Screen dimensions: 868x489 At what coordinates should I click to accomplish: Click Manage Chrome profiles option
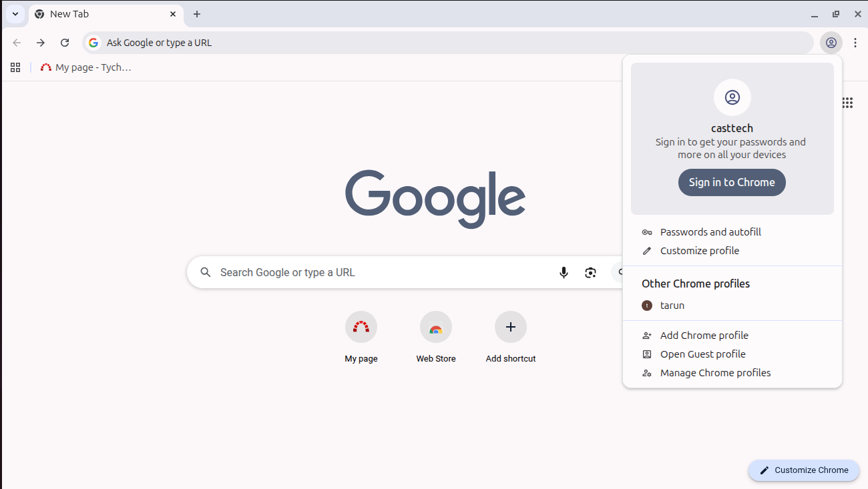715,373
